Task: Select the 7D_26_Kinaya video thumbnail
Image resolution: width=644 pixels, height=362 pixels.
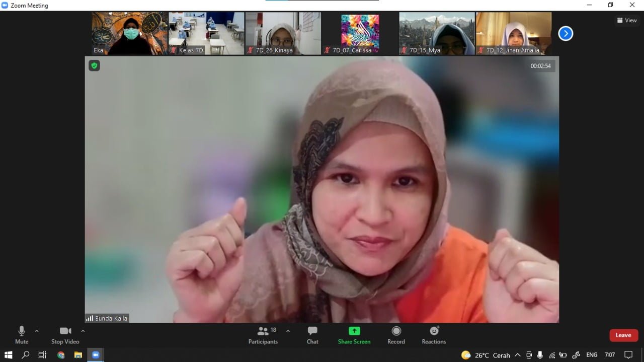Action: (x=283, y=33)
